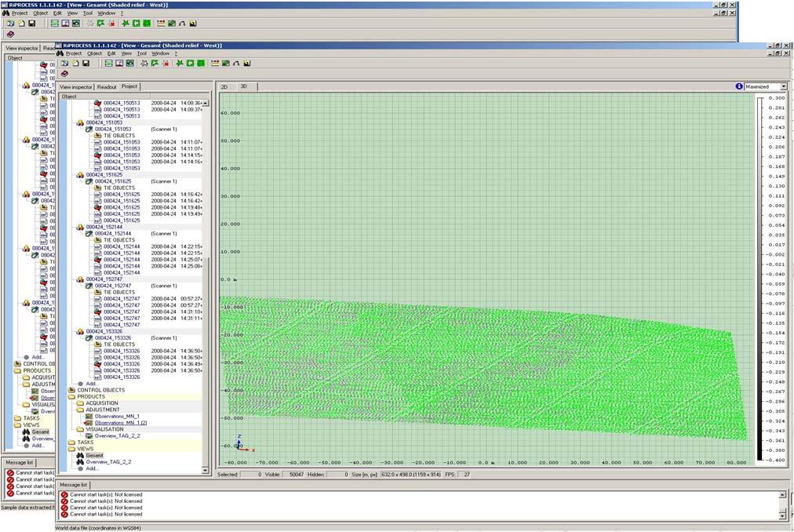Click the blank page icon in front window toolbar
This screenshot has width=794, height=532.
pyautogui.click(x=75, y=64)
